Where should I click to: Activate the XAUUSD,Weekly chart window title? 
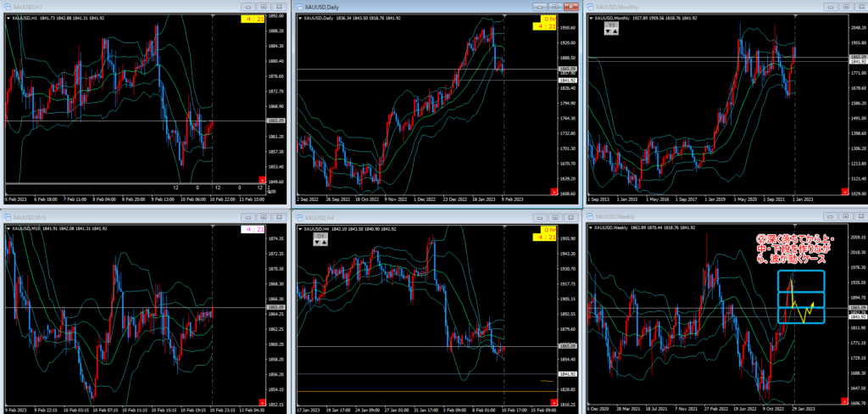click(619, 218)
